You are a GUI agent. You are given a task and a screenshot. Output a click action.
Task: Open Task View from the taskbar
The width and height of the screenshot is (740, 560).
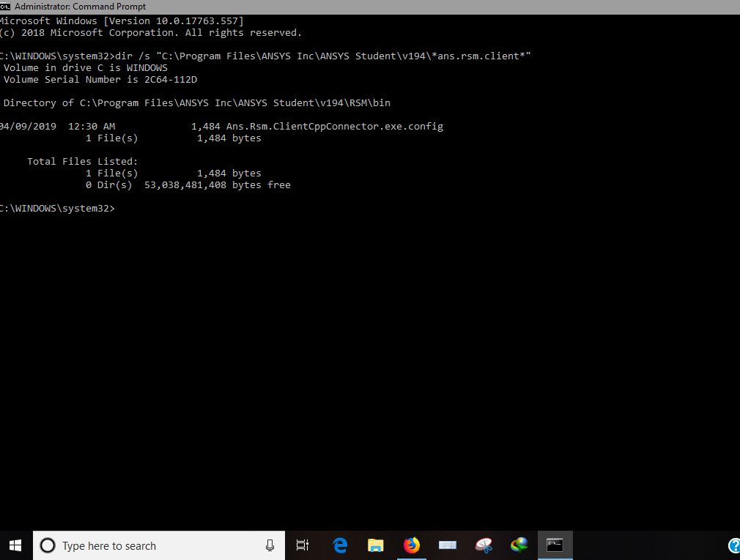(x=302, y=545)
